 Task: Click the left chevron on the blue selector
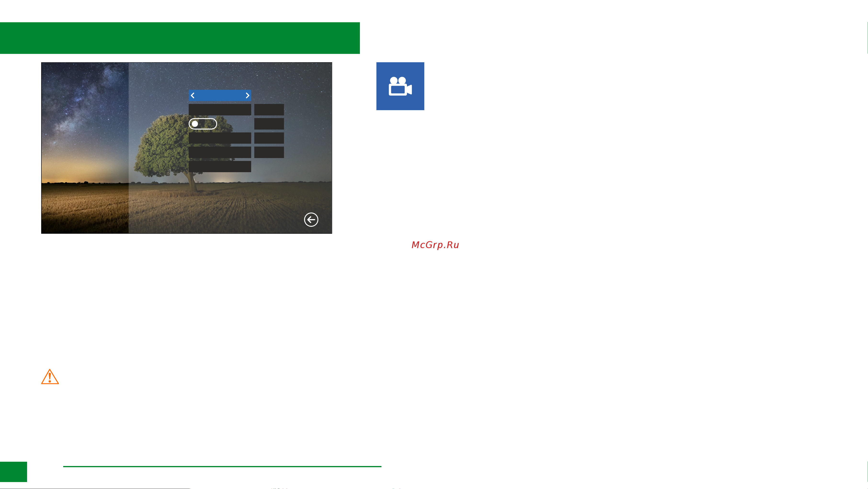point(193,96)
